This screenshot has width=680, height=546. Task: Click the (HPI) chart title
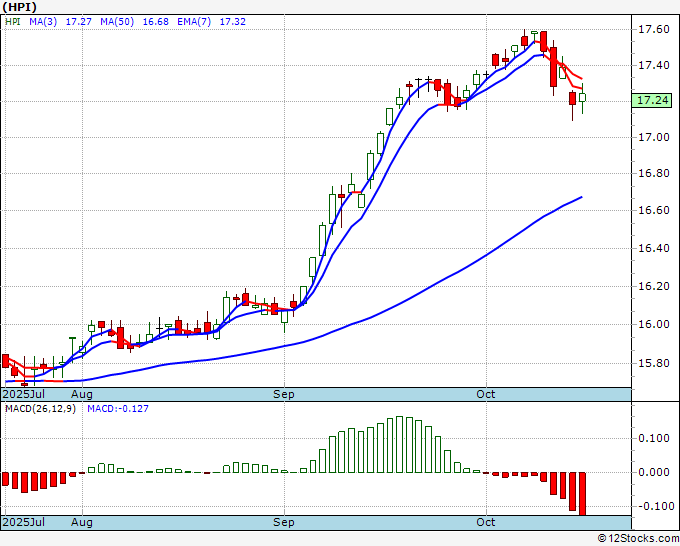tap(20, 7)
